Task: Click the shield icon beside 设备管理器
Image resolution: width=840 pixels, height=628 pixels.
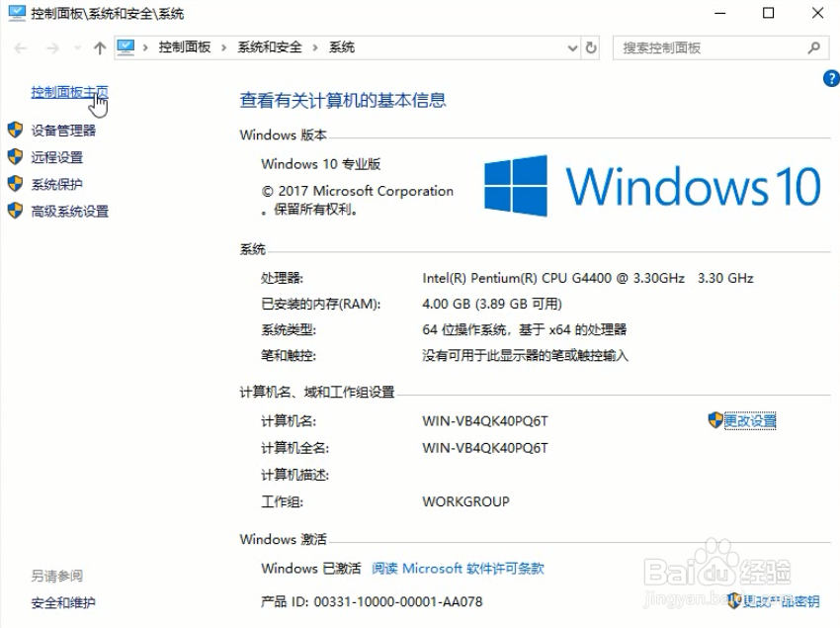Action: (15, 130)
